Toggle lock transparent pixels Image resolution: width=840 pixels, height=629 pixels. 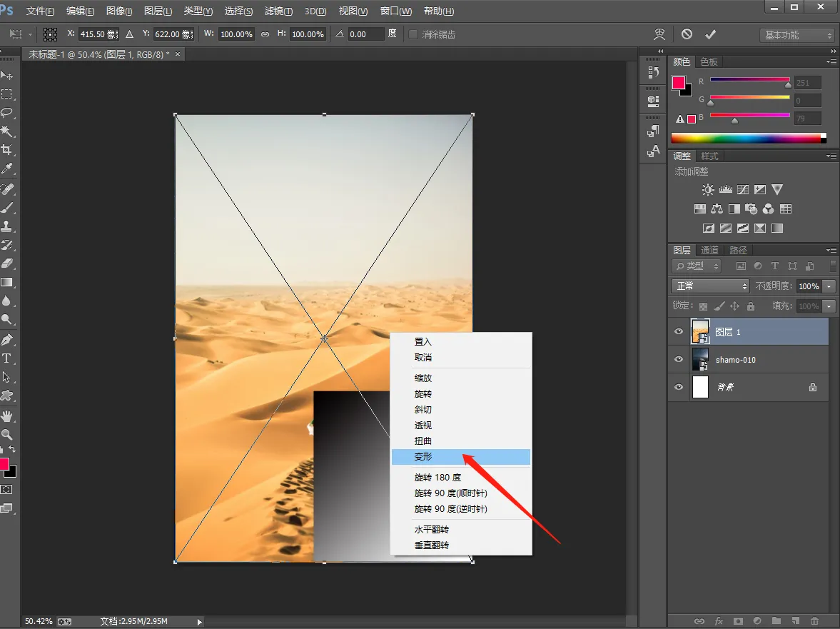(x=704, y=306)
